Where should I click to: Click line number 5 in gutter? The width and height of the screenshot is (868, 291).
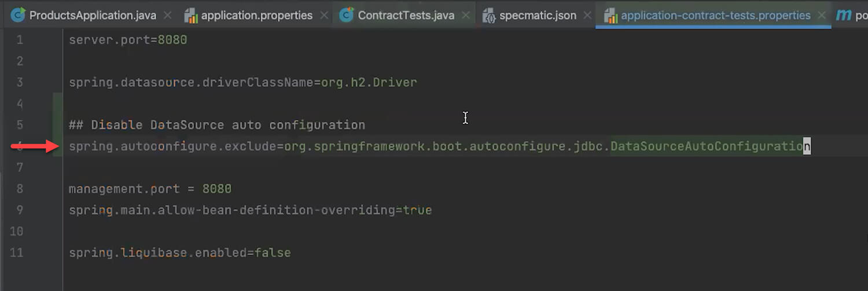[x=20, y=125]
